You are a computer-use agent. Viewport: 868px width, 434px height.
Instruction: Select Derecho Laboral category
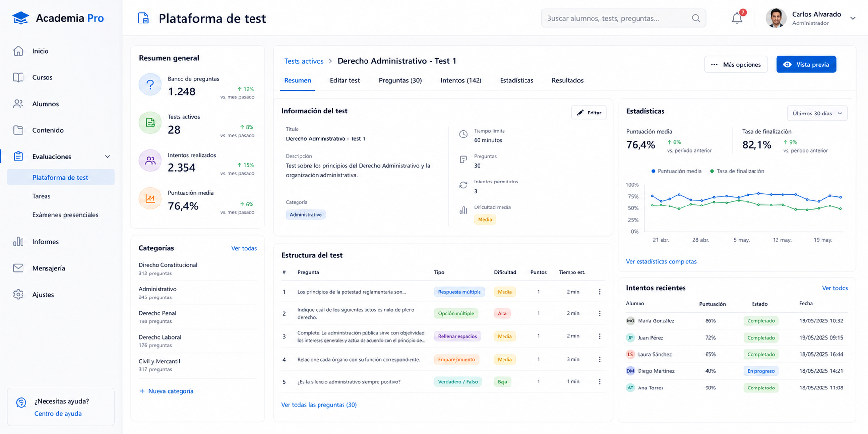click(x=198, y=341)
